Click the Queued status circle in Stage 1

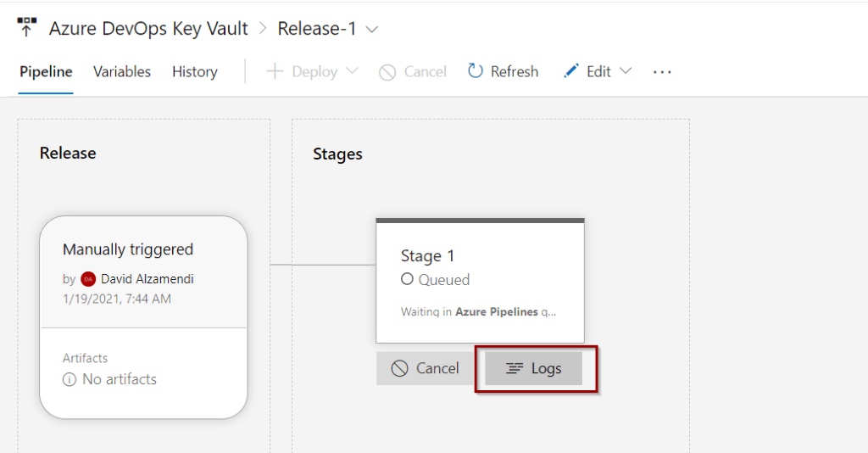(x=407, y=279)
